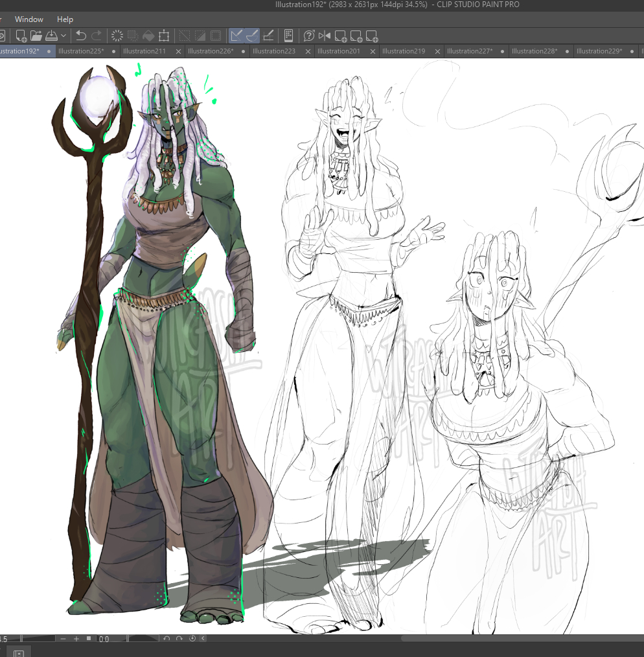Toggle Snap to Special Ruler
Image resolution: width=644 pixels, height=657 pixels.
(x=253, y=36)
